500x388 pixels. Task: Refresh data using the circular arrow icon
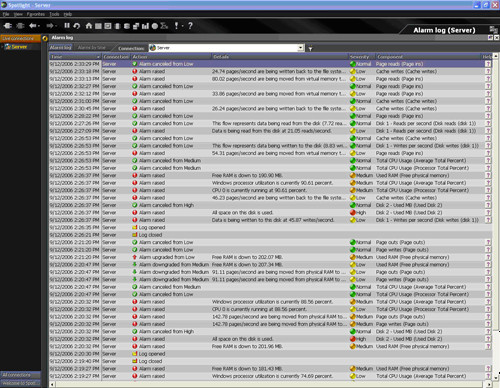click(77, 26)
